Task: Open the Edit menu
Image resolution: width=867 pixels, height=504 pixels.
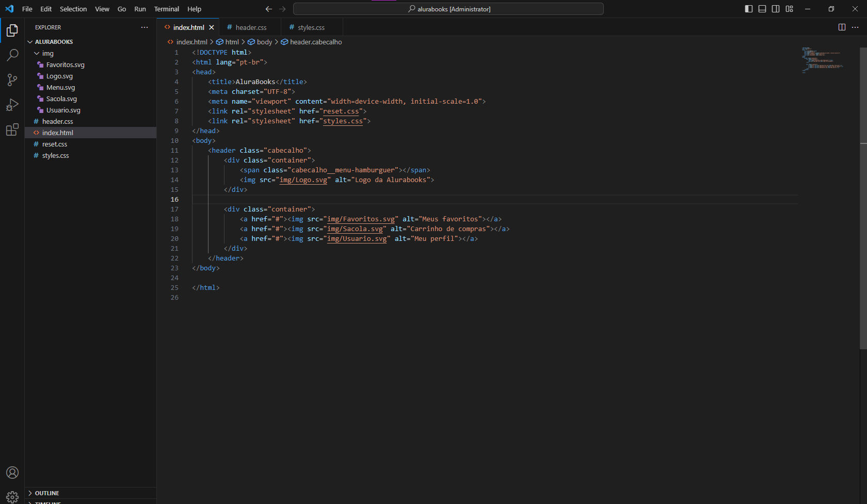Action: coord(46,9)
